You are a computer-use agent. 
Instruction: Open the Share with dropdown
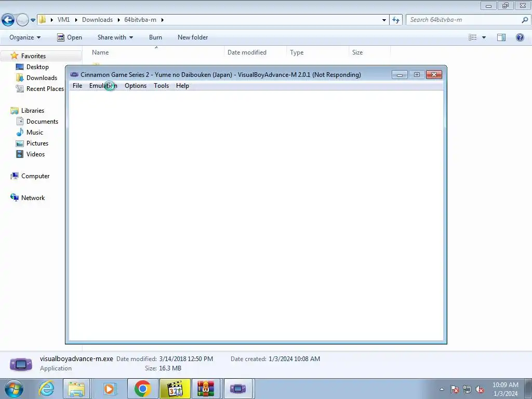coord(115,37)
